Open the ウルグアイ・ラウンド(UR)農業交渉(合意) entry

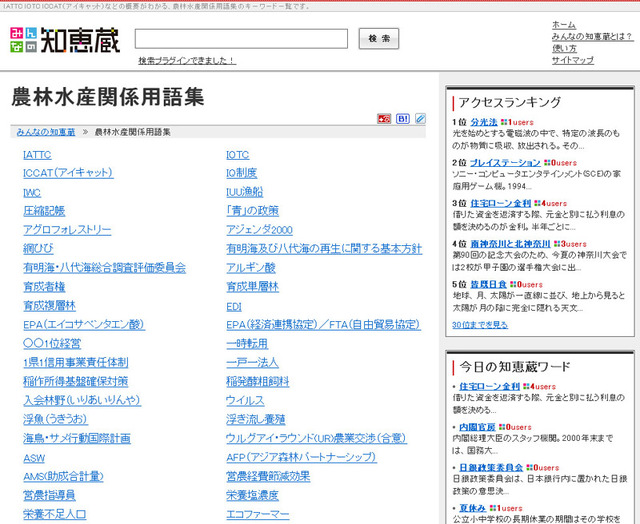(x=316, y=438)
